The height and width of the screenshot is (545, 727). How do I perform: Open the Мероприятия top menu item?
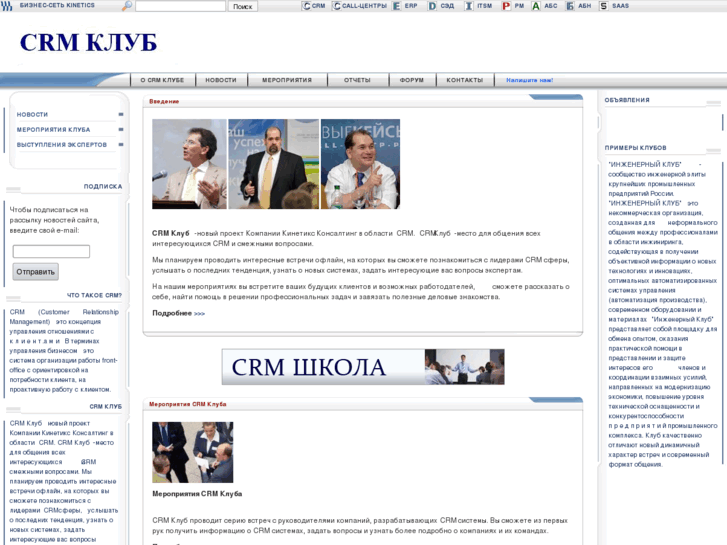click(x=287, y=80)
